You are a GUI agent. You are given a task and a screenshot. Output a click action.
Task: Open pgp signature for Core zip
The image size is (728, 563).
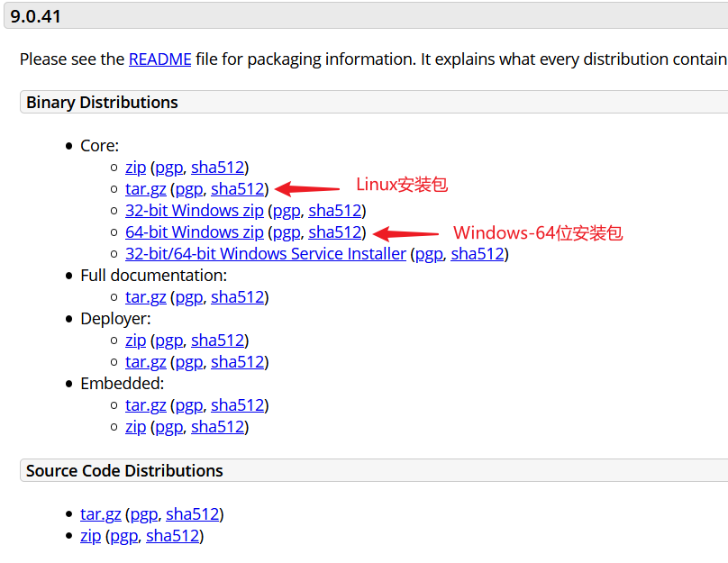pos(168,168)
